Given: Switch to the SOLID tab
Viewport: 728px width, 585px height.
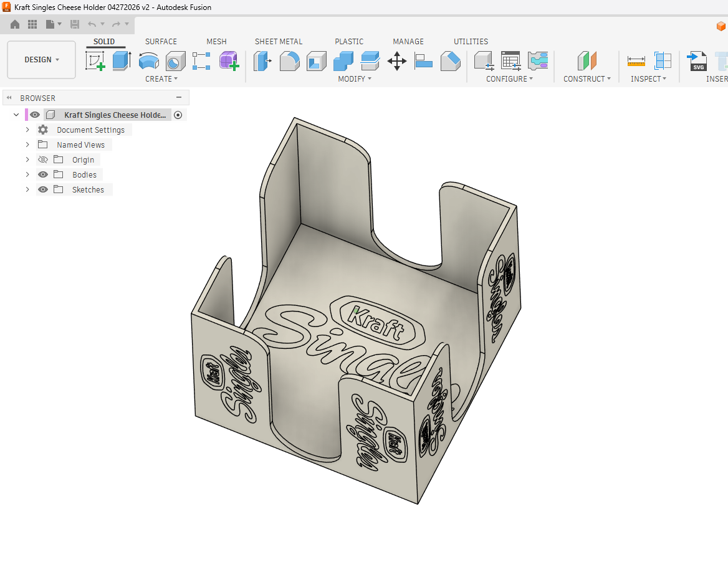Looking at the screenshot, I should [104, 42].
